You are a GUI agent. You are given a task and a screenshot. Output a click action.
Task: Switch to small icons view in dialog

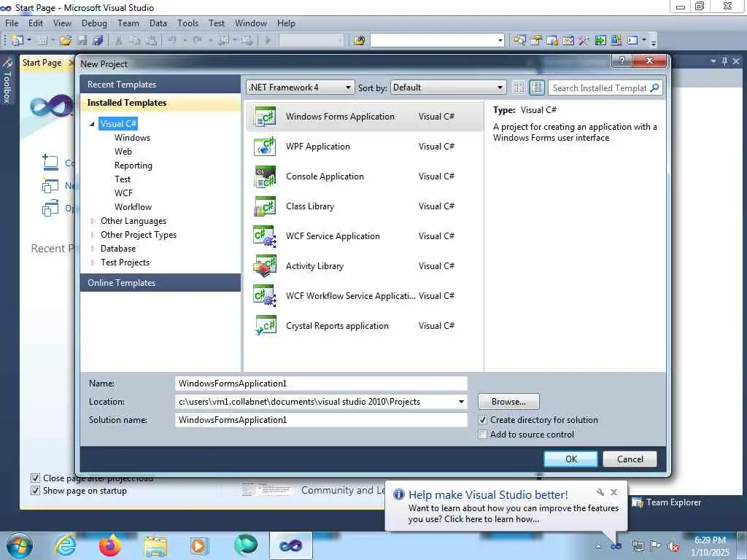(x=519, y=87)
